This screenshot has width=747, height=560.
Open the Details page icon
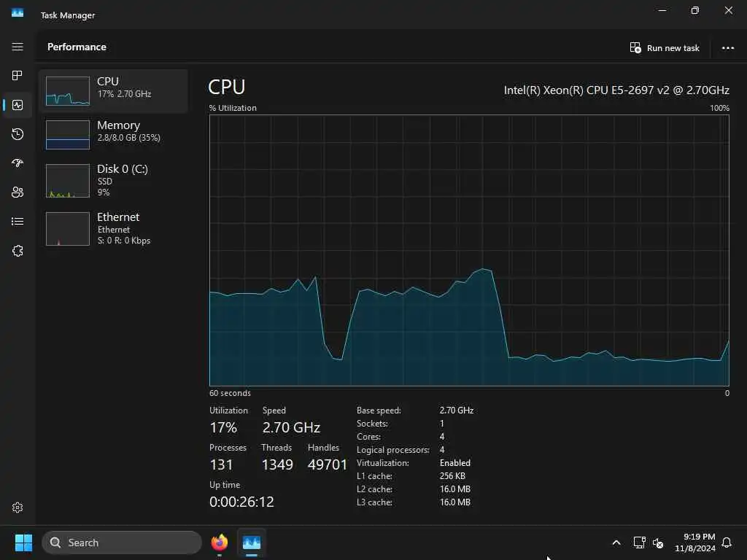tap(18, 222)
